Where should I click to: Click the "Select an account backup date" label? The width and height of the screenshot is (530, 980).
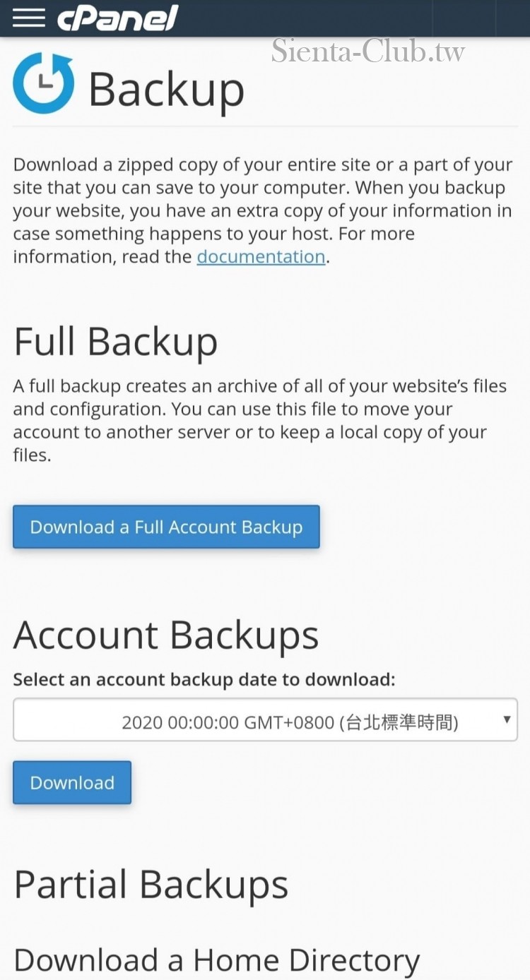(x=204, y=680)
